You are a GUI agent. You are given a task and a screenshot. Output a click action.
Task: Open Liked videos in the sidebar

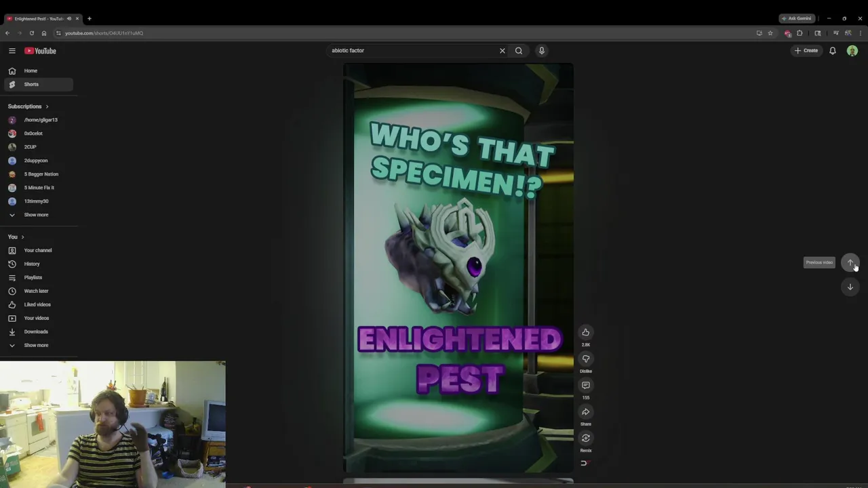coord(39,304)
